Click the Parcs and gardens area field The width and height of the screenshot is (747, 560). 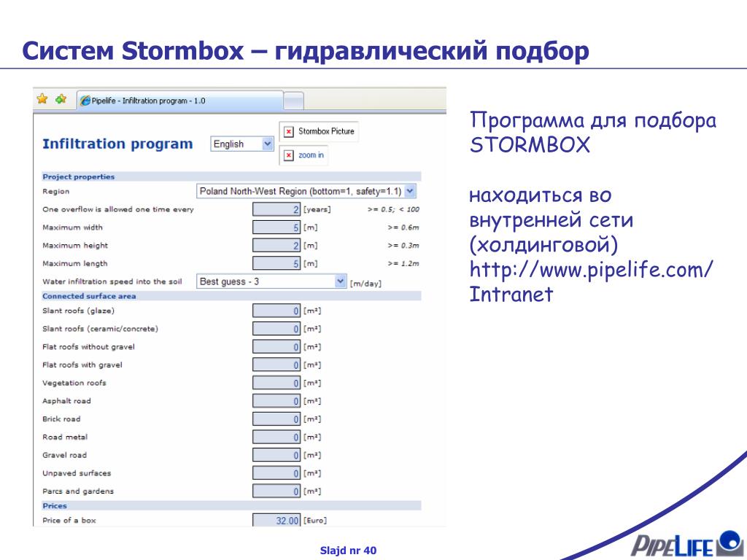pyautogui.click(x=276, y=491)
